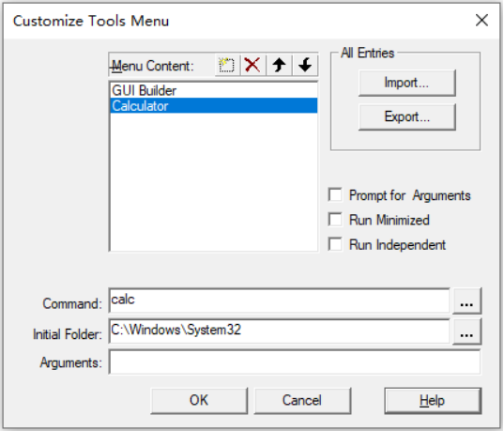Select GUI Builder in menu content list
The image size is (504, 431).
[213, 90]
